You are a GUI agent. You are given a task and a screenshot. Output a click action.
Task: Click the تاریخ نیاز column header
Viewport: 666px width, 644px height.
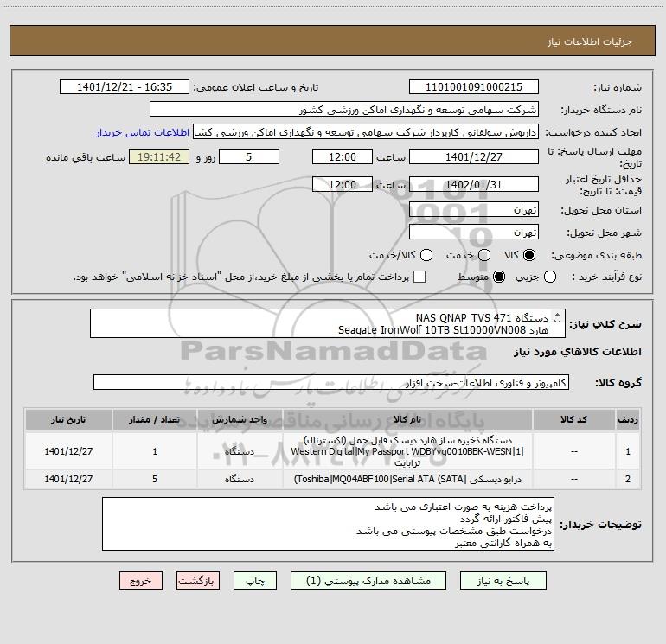pos(68,420)
